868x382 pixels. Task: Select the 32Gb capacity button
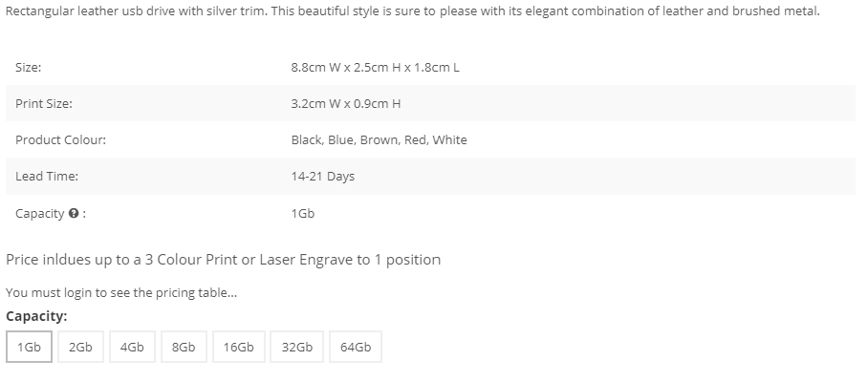pyautogui.click(x=296, y=347)
